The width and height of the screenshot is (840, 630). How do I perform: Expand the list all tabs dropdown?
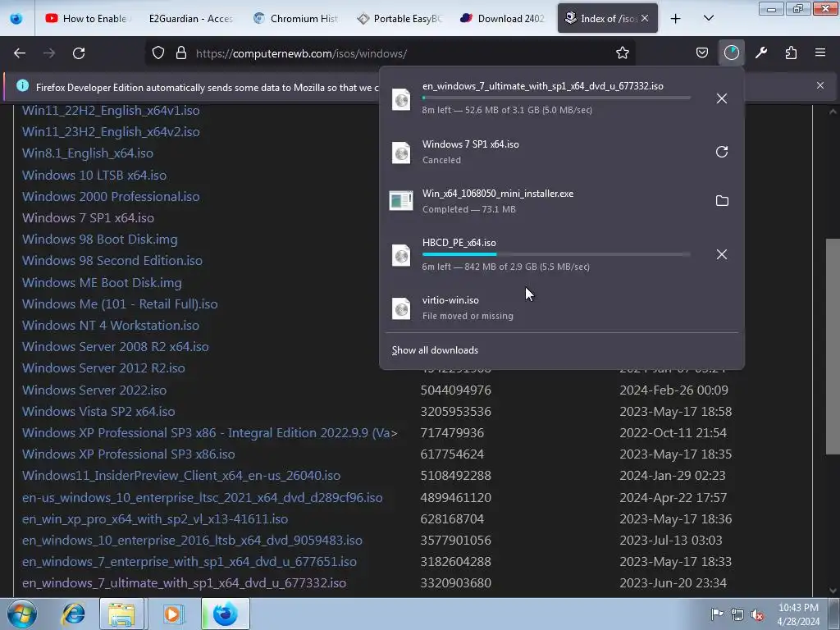(708, 19)
